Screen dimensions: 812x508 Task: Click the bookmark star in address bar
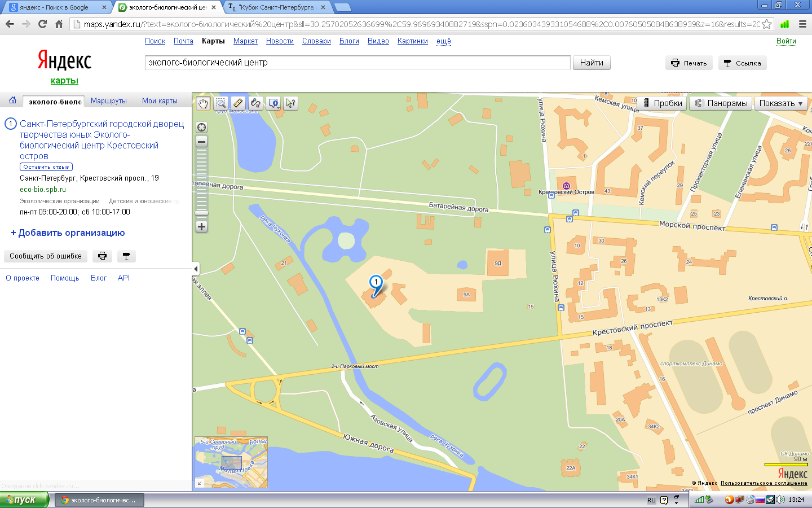[x=767, y=24]
